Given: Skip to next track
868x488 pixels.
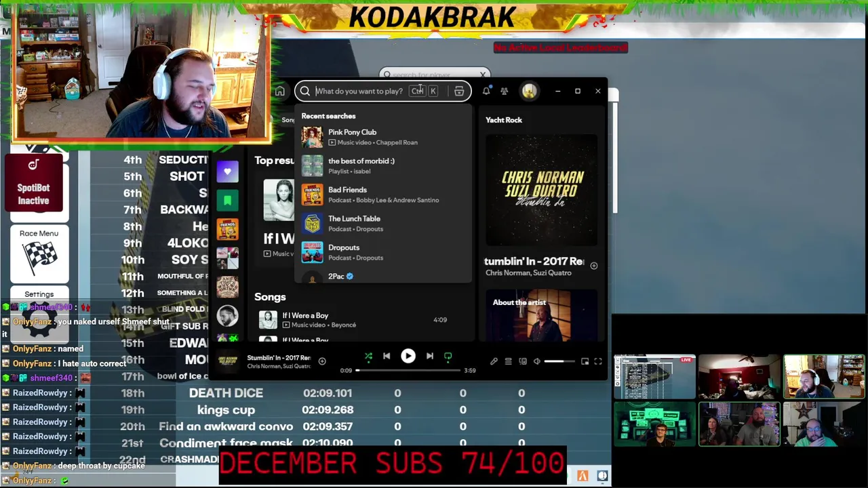Looking at the screenshot, I should pyautogui.click(x=429, y=356).
